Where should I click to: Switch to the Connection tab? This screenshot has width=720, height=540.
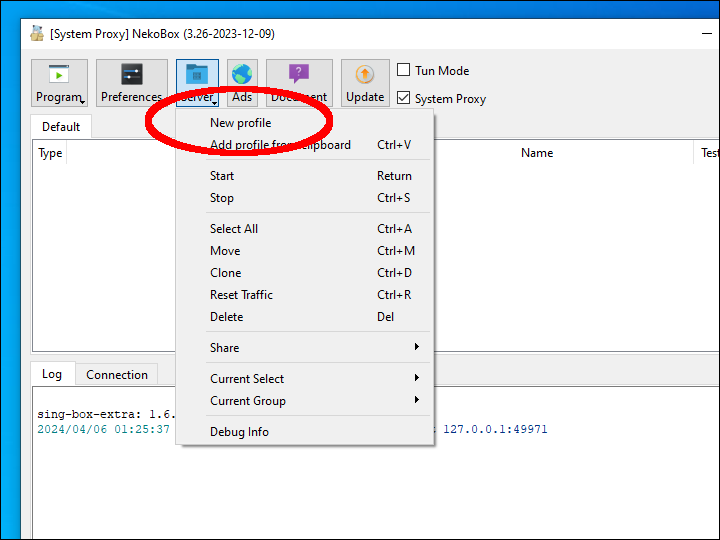116,375
